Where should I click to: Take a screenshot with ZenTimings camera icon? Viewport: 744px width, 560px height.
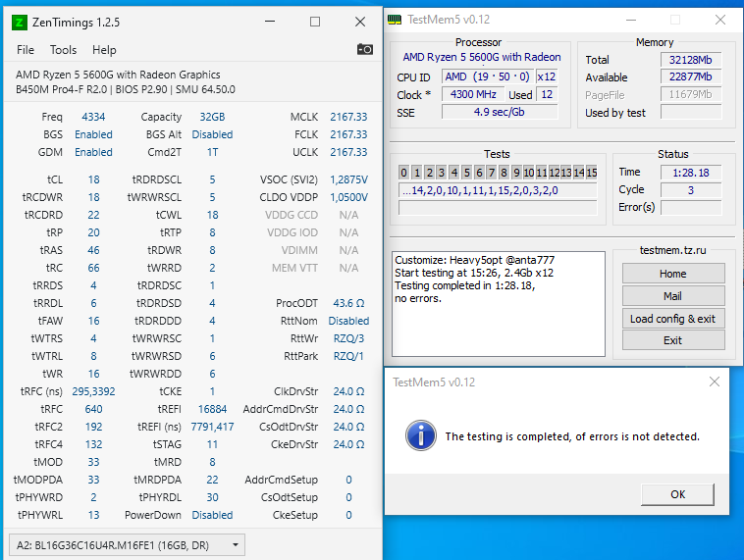point(364,49)
